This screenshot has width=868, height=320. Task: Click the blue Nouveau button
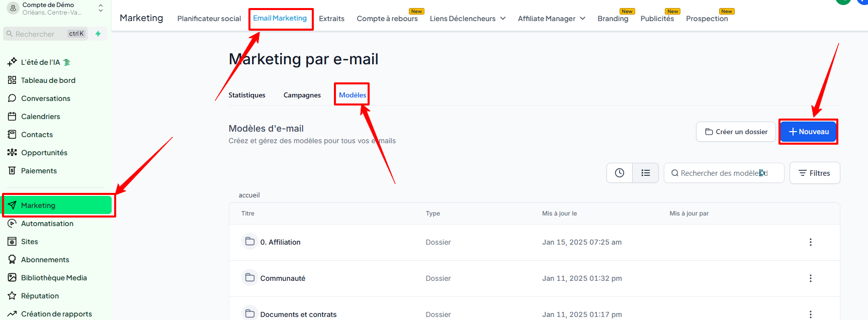808,132
